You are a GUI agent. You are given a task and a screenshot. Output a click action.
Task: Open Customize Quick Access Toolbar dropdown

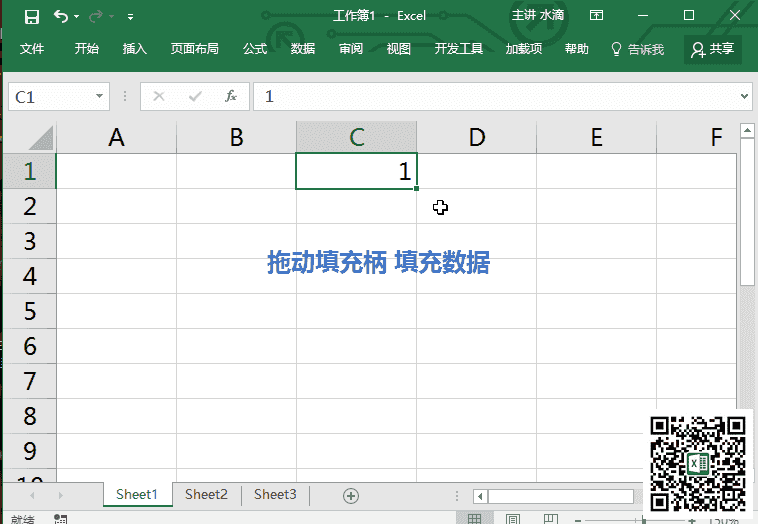[130, 17]
